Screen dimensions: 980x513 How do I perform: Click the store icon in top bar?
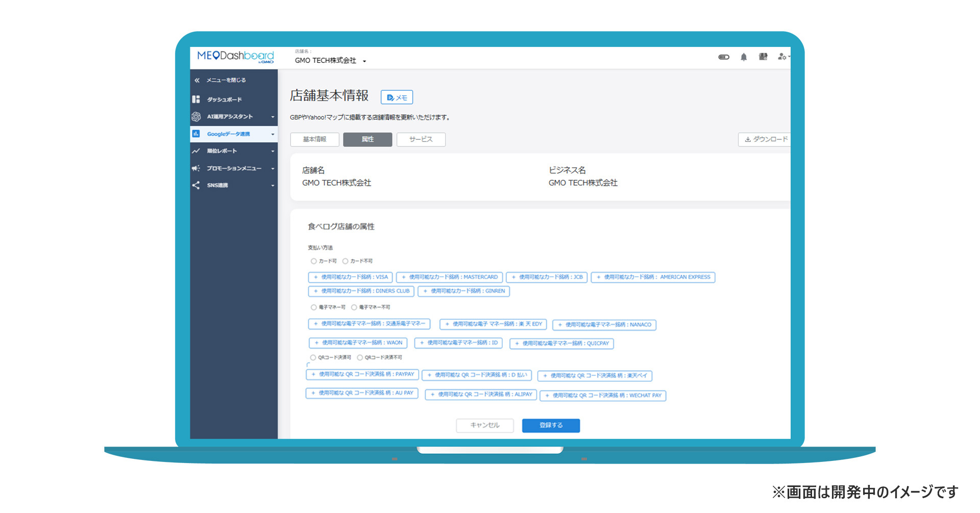[763, 57]
